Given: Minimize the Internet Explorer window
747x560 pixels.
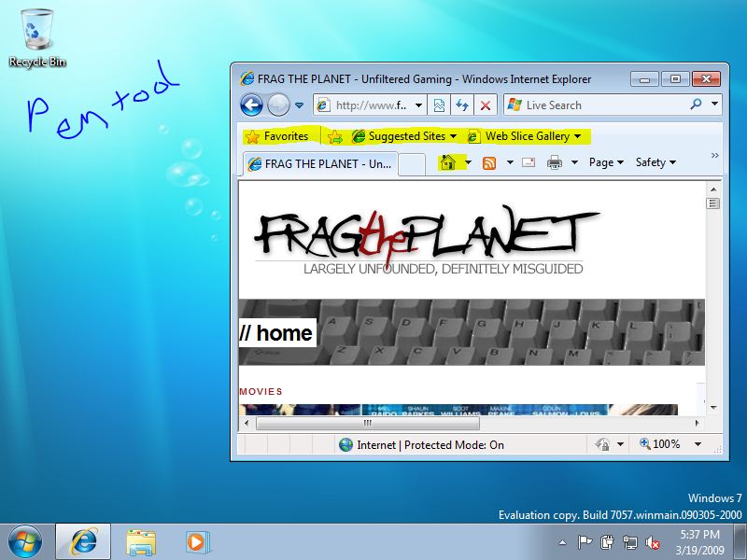Looking at the screenshot, I should (644, 79).
